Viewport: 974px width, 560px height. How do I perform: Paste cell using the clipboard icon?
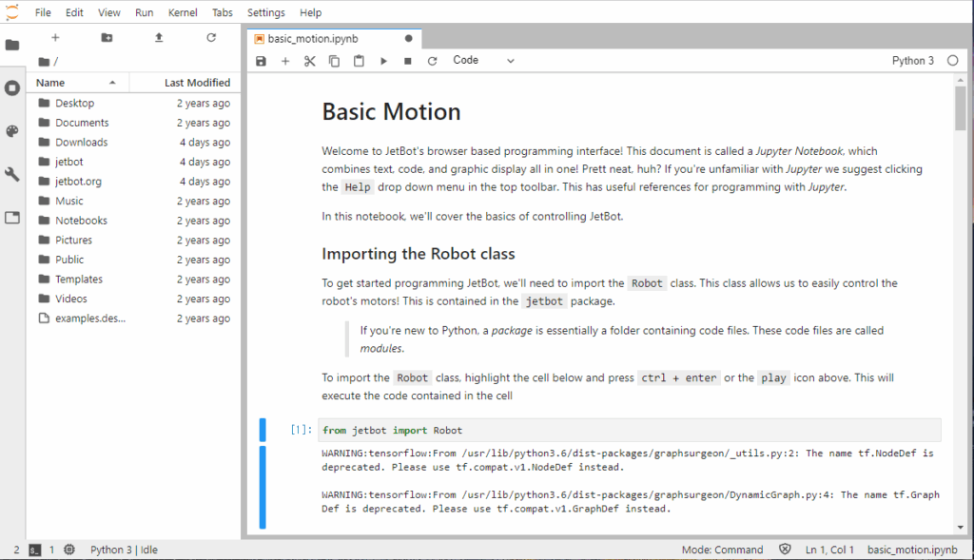[359, 61]
